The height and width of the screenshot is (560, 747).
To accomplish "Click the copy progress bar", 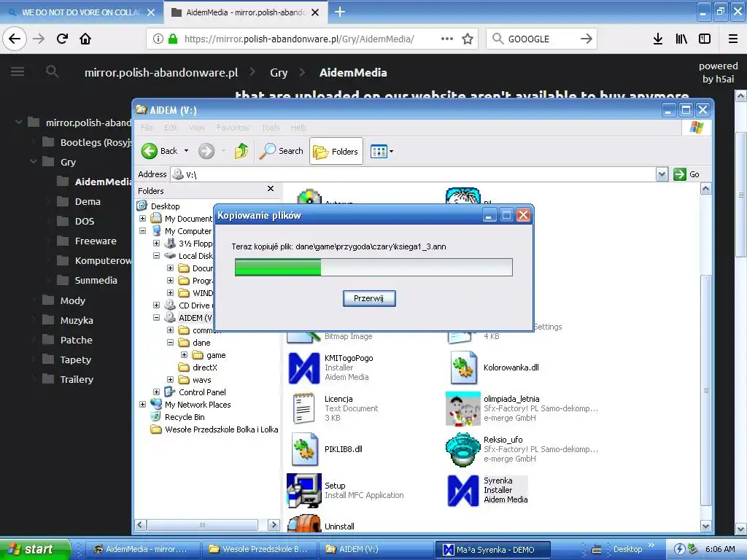I will tap(373, 267).
